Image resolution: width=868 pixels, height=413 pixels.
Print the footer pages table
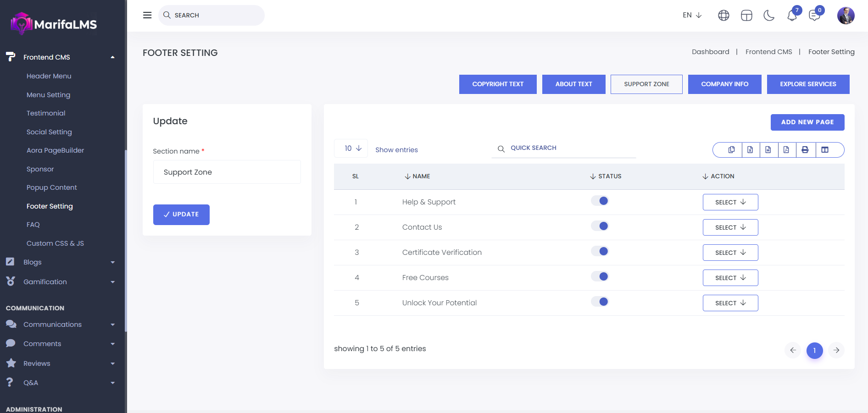[805, 150]
